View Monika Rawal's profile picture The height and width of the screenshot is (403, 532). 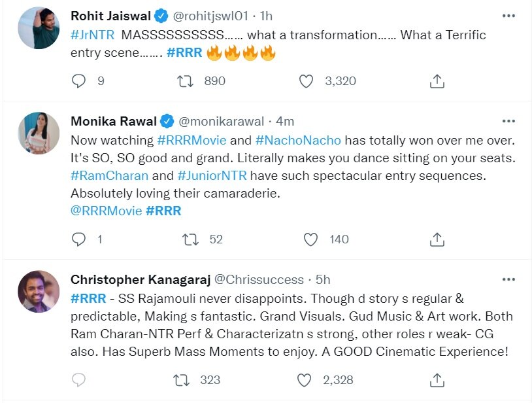click(x=38, y=133)
